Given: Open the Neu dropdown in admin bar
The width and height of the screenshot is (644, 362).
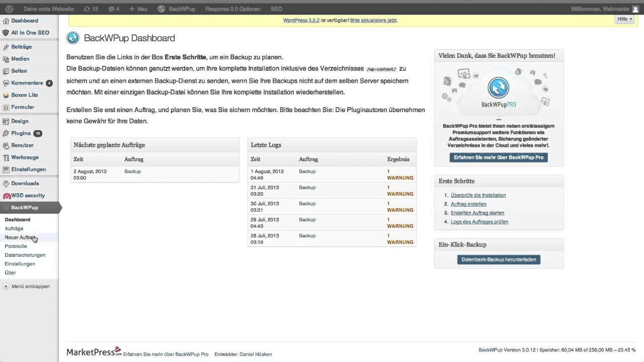Looking at the screenshot, I should 138,9.
